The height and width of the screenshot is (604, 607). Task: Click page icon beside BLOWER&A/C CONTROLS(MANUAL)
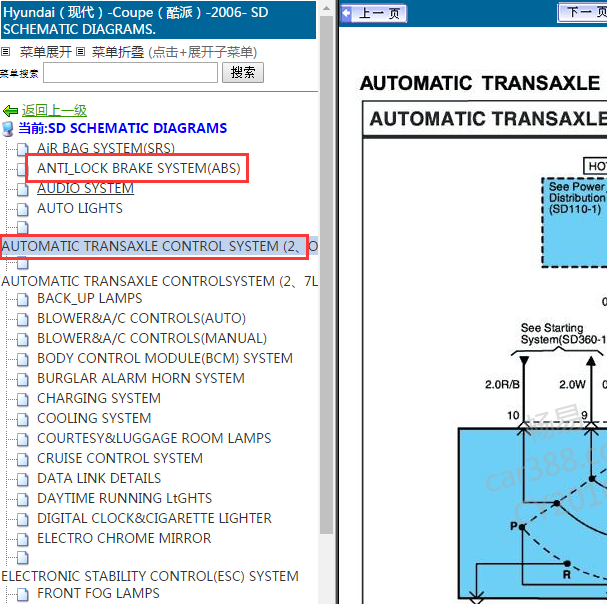(x=22, y=339)
